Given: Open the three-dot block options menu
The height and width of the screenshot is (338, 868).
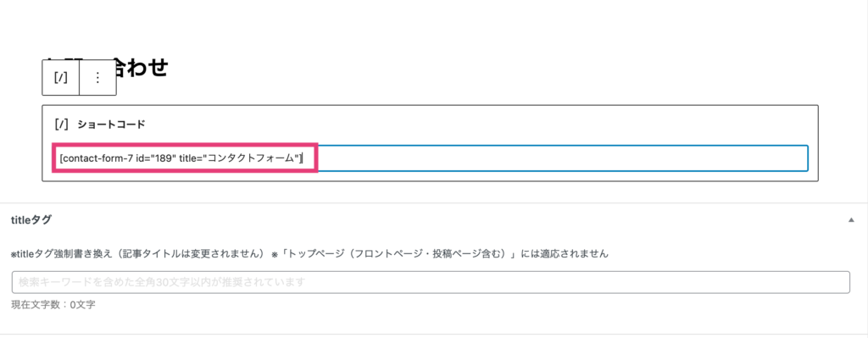Looking at the screenshot, I should (98, 77).
